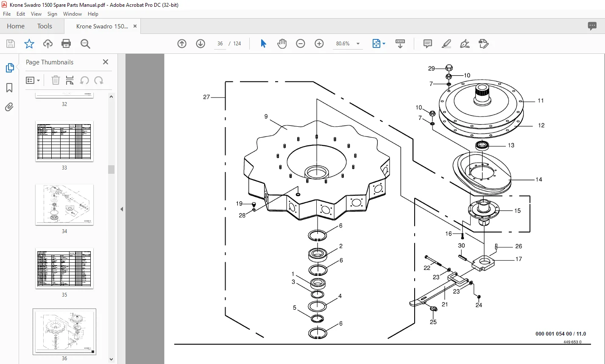
Task: Add bookmark with the star icon
Action: 29,44
